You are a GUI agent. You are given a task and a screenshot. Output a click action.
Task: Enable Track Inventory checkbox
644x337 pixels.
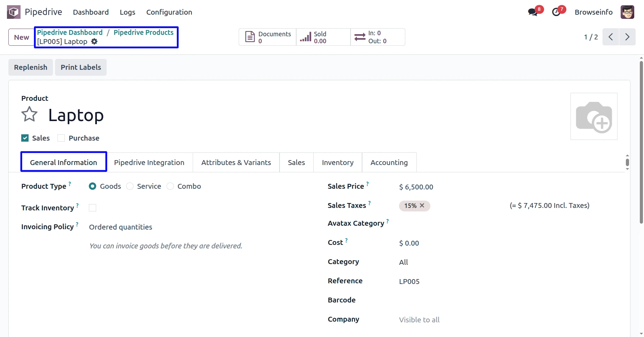[x=92, y=208]
